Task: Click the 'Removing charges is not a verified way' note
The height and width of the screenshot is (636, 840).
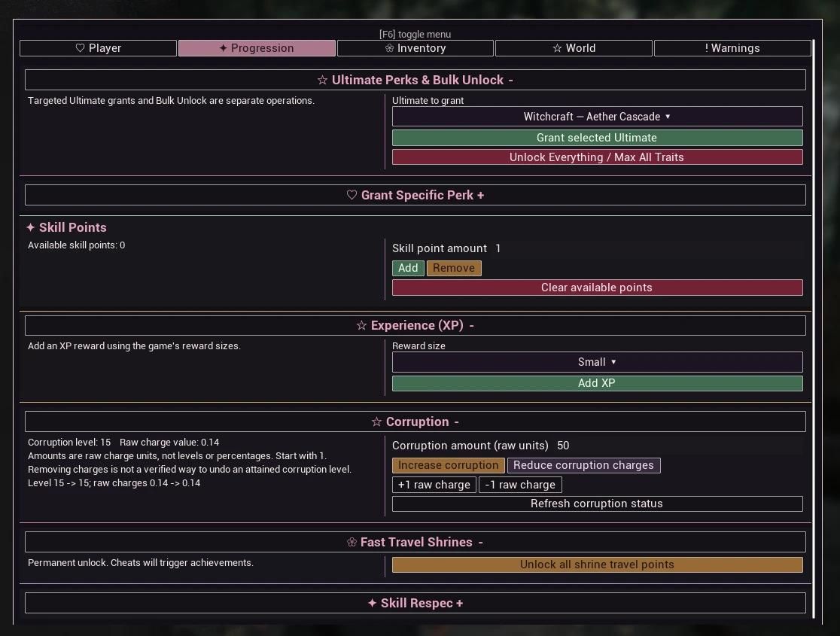Action: coord(190,470)
